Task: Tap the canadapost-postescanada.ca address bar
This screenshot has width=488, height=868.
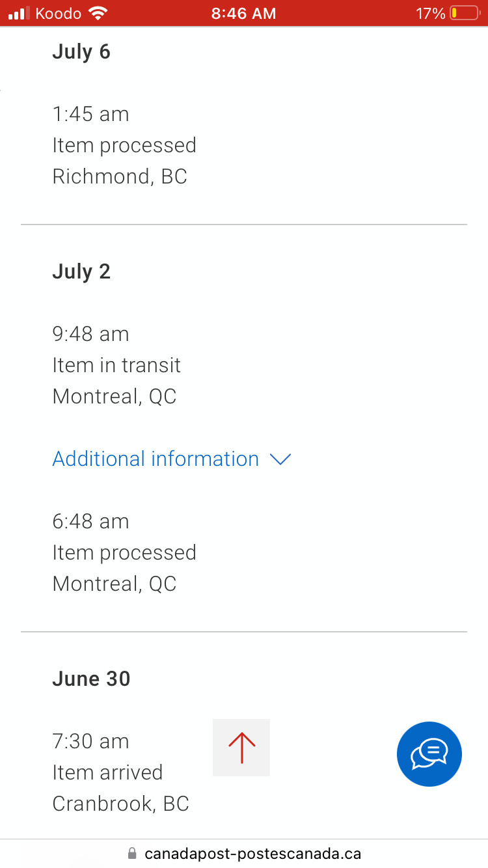Action: [x=252, y=853]
